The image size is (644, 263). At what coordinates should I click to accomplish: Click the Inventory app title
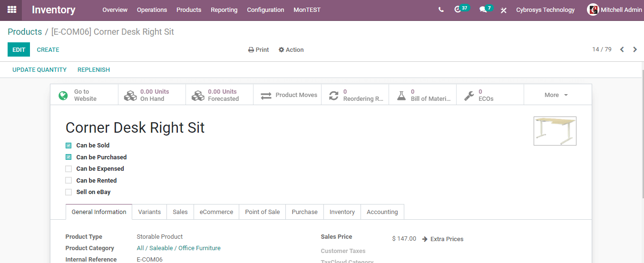54,10
